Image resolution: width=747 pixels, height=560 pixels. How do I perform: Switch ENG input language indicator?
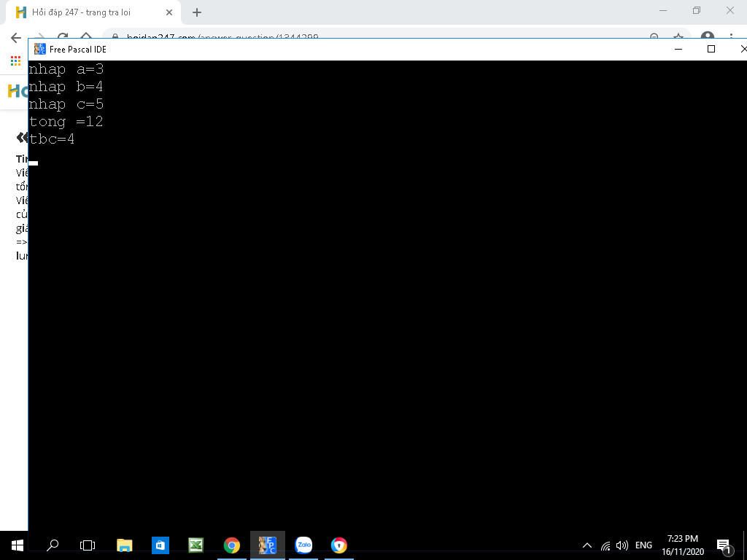click(x=643, y=545)
